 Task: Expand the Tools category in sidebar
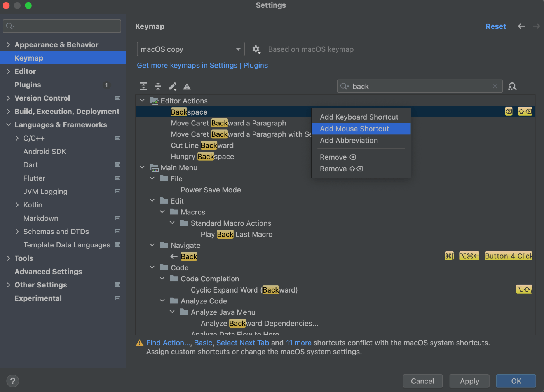click(x=9, y=258)
